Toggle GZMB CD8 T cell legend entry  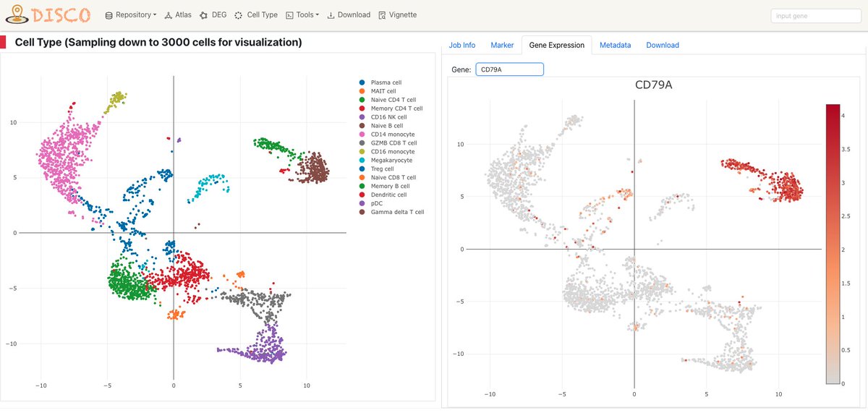pos(388,143)
